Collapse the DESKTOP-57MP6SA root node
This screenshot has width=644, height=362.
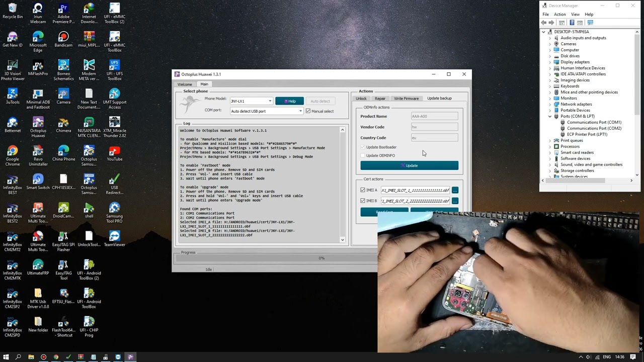point(543,32)
